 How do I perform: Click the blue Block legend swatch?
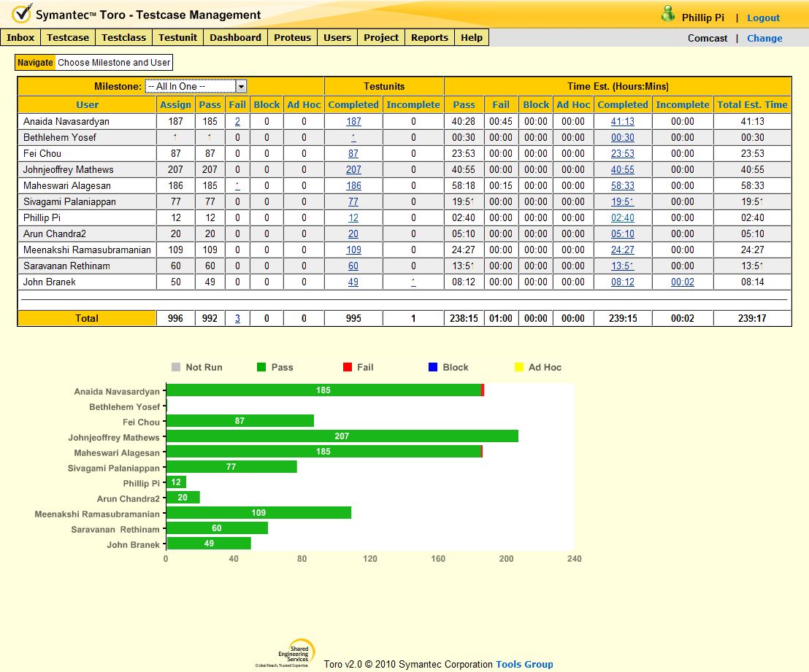click(433, 367)
